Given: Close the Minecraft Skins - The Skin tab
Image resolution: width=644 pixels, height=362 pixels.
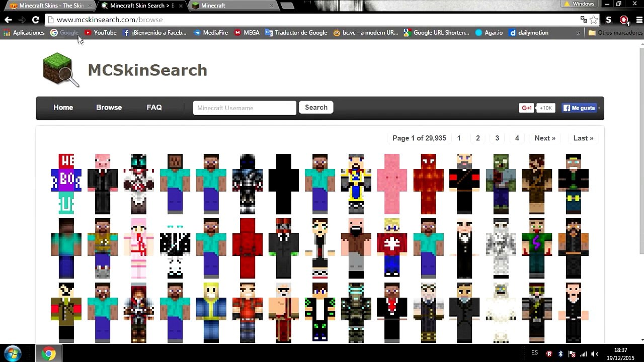Looking at the screenshot, I should [x=90, y=6].
